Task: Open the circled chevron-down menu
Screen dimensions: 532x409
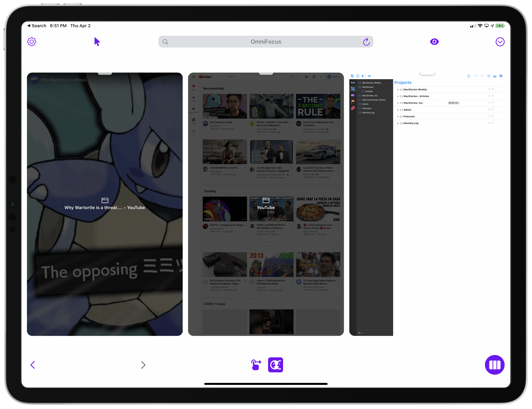Action: pyautogui.click(x=500, y=42)
